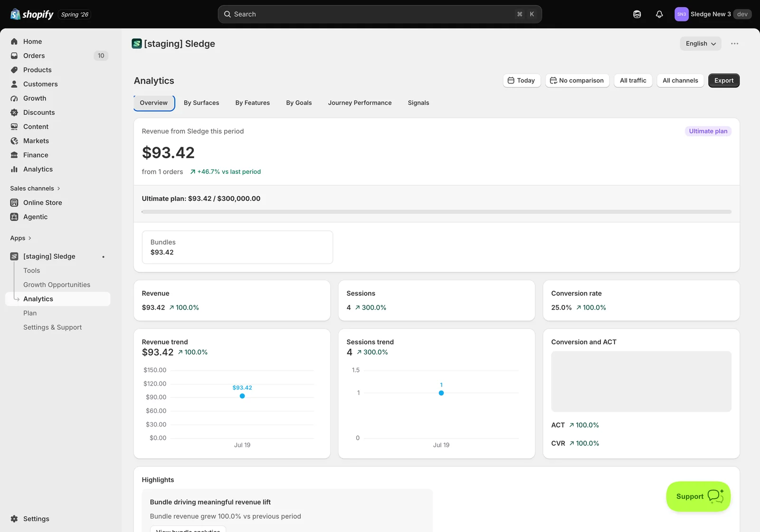Click the Analytics bar chart icon
This screenshot has height=532, width=760.
[x=14, y=170]
